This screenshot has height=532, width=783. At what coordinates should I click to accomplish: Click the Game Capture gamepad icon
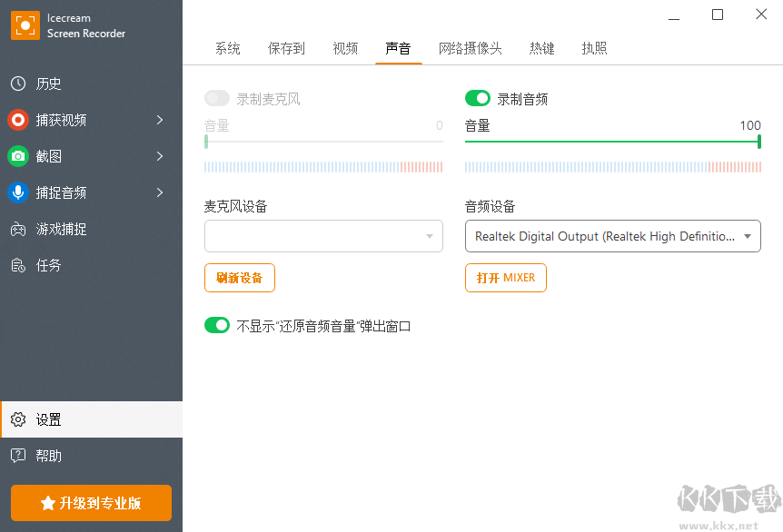click(x=18, y=229)
